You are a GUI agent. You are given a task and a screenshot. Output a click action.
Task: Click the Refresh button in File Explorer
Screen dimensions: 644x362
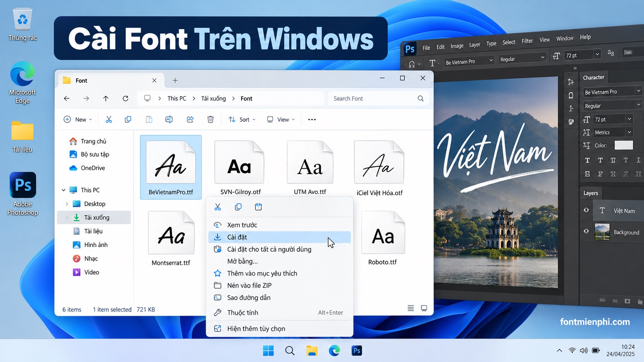click(x=126, y=98)
